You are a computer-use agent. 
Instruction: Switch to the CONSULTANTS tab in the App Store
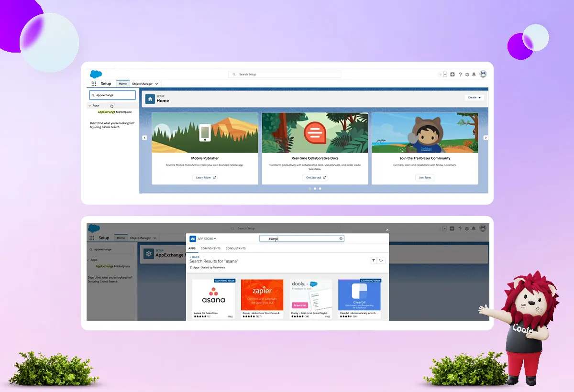tap(236, 249)
